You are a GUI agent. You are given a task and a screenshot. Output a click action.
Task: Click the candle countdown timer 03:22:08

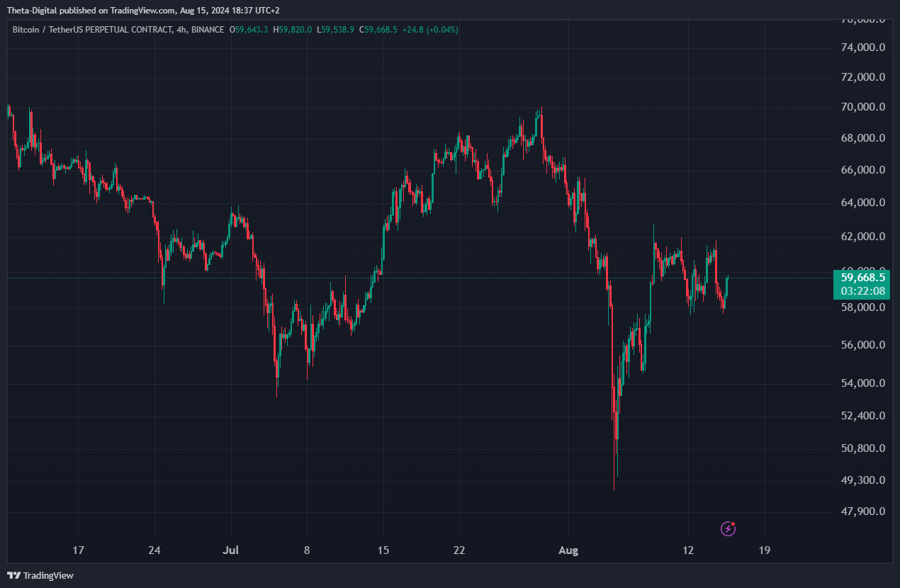point(862,291)
